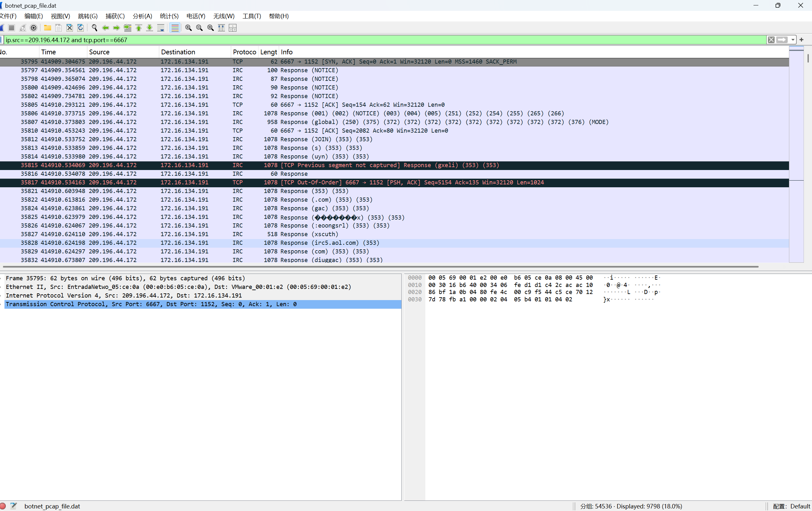Toggle auto-scroll during live capture
Screen dimensions: 812x511
click(161, 28)
